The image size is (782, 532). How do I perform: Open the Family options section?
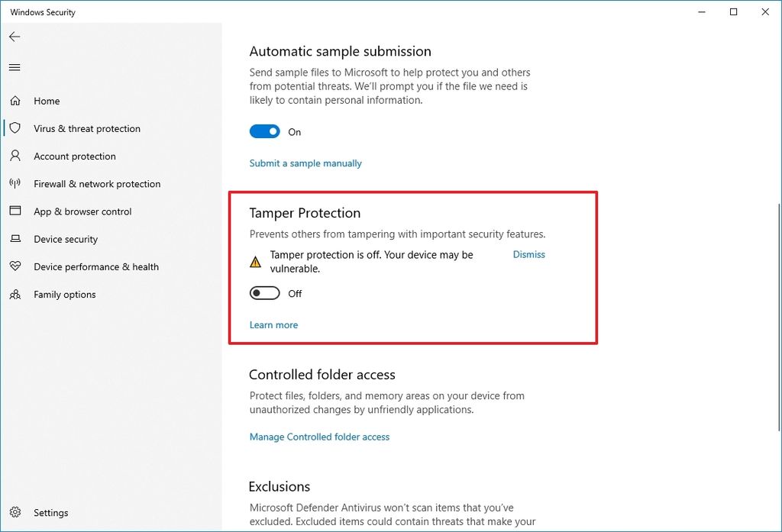[65, 294]
